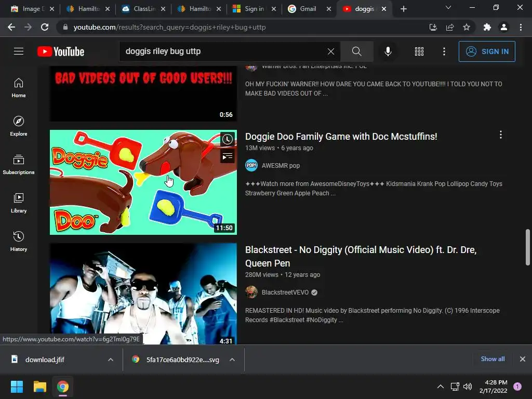532x399 pixels.
Task: Open new browser tab
Action: [403, 9]
